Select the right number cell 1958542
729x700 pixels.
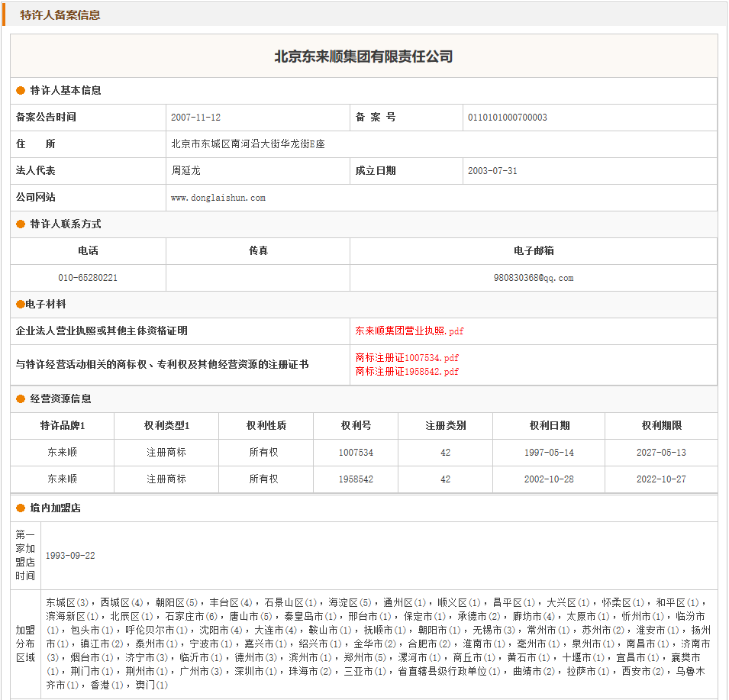(x=356, y=479)
